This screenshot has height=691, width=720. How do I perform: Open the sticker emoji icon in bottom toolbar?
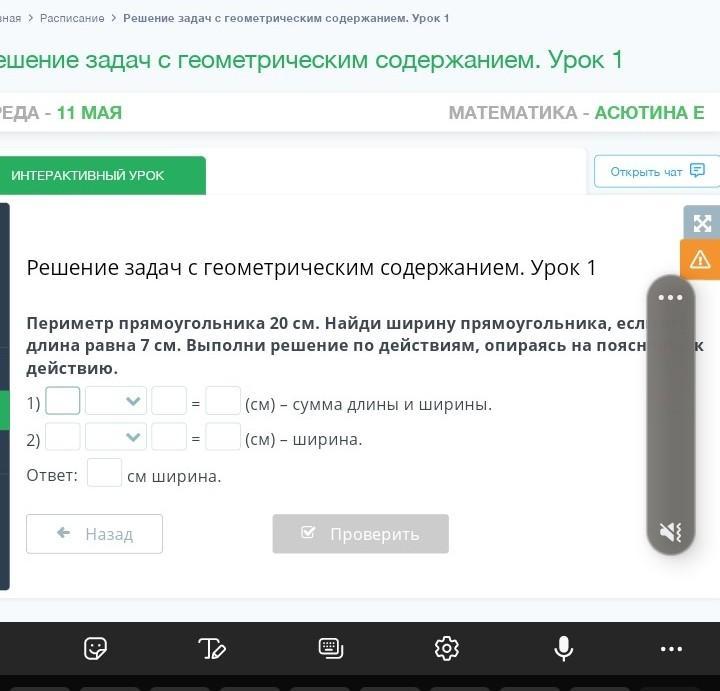point(96,648)
